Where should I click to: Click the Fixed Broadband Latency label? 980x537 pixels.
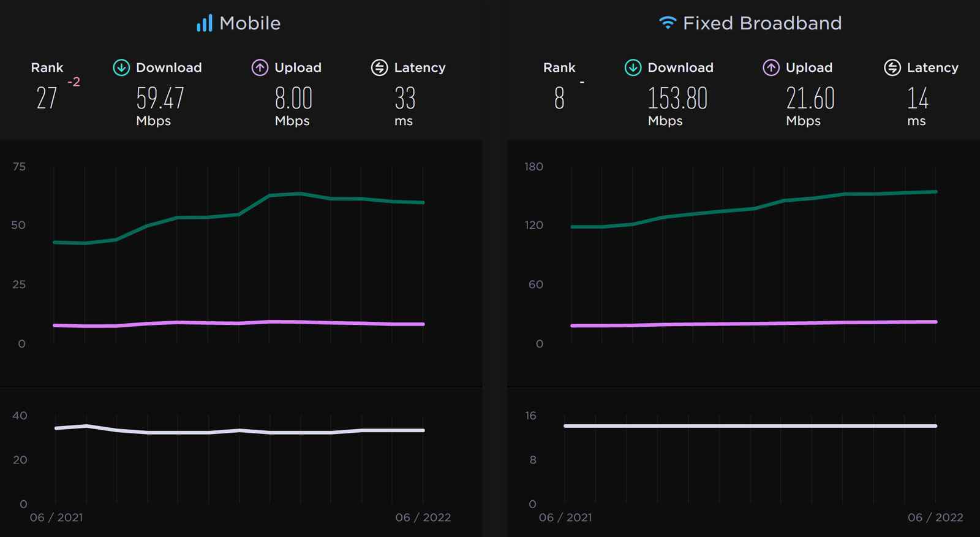pyautogui.click(x=933, y=67)
